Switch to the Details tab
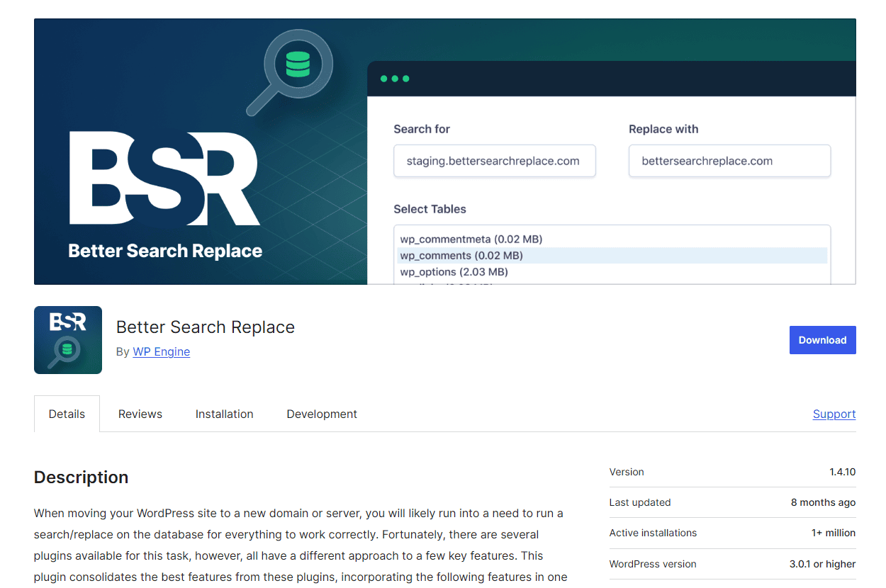Screen dimensions: 886x588 coord(67,414)
